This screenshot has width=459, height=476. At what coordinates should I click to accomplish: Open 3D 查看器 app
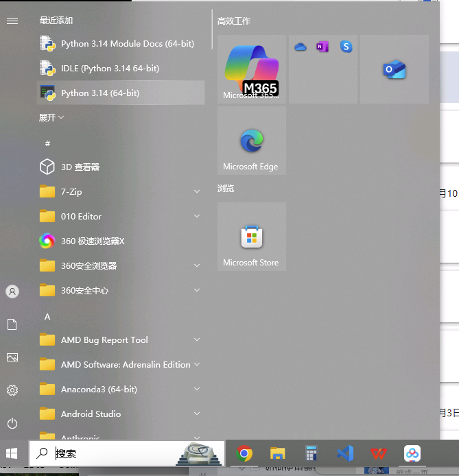[121, 167]
